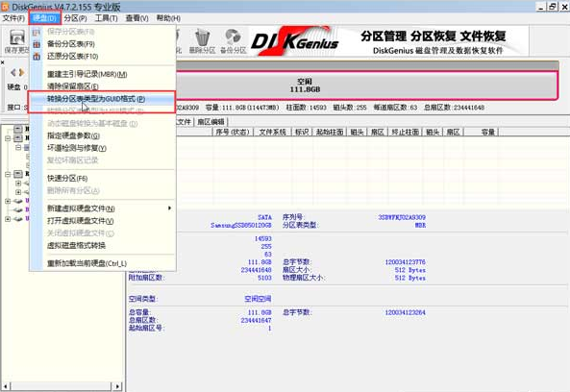570x392 pixels.
Task: Click left arrow of tree horizontal scrollbar
Action: click(5, 386)
